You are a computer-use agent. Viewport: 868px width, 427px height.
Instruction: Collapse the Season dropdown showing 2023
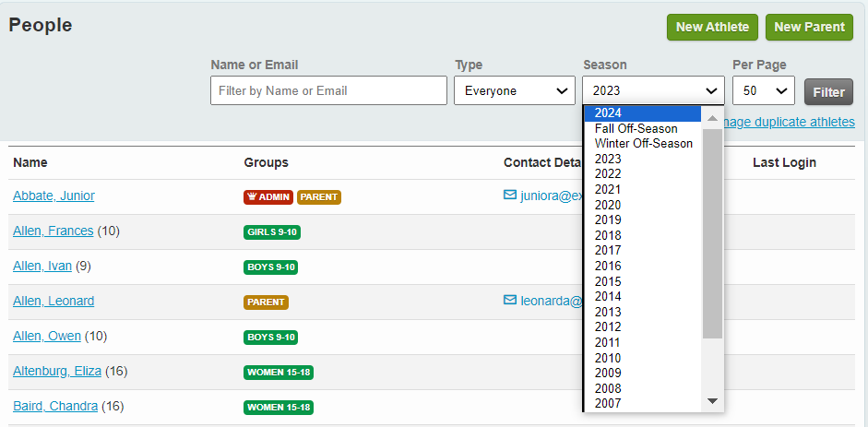(653, 90)
